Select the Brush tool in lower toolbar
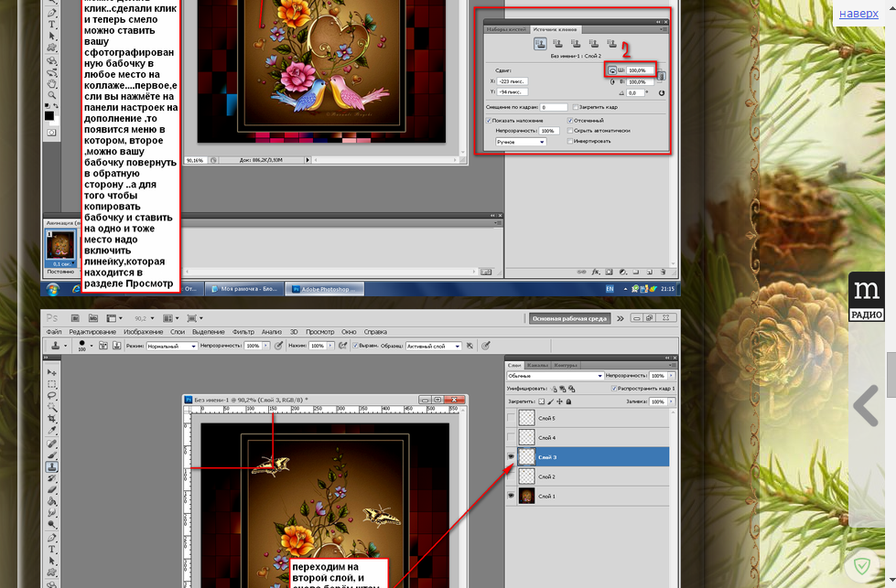Viewport: 896px width, 588px height. [52, 455]
